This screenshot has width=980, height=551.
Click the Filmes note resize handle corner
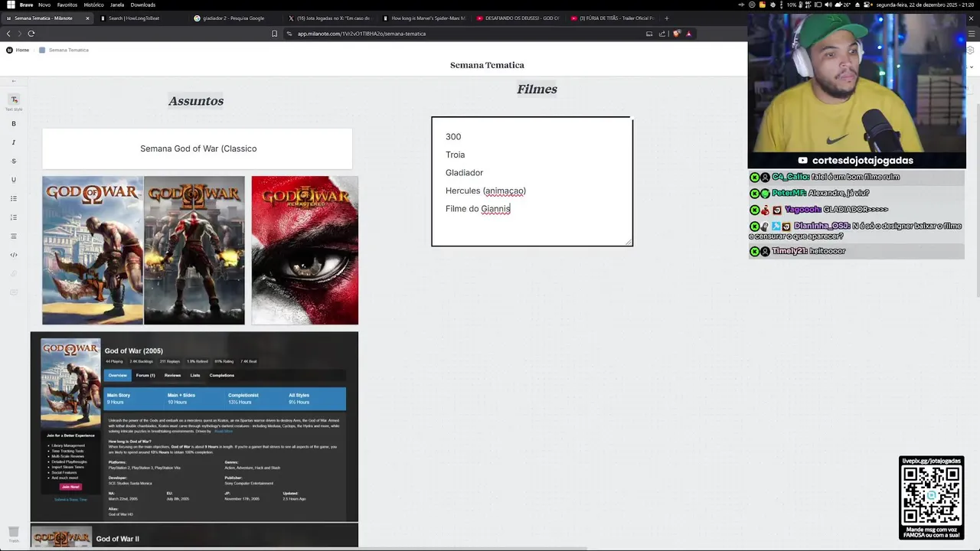pos(629,243)
